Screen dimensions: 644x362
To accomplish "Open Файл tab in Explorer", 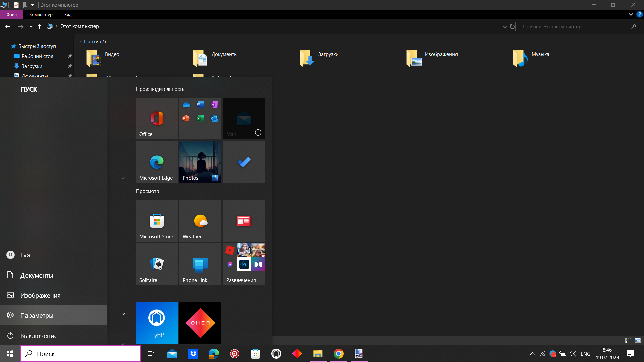I will (x=12, y=14).
